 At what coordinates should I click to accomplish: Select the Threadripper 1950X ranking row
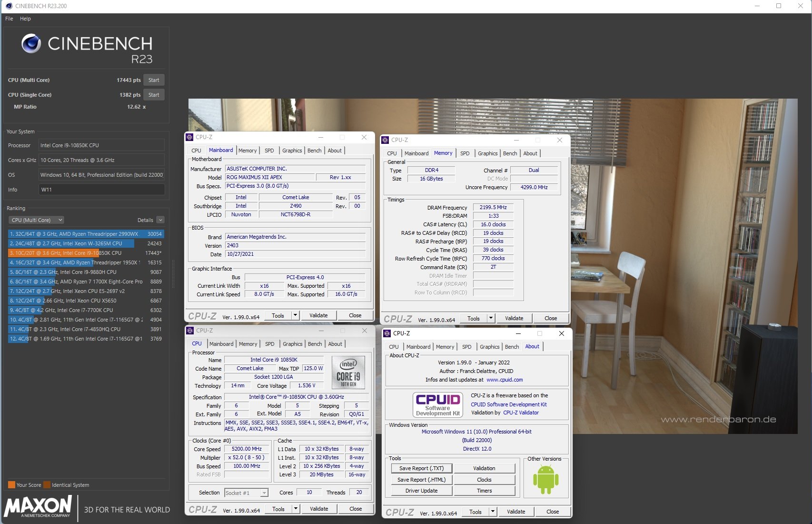click(86, 262)
